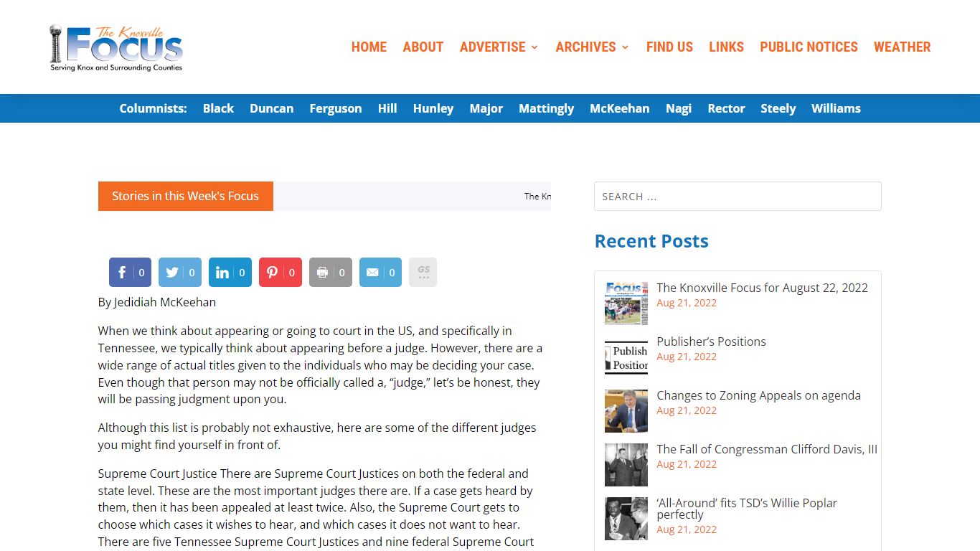
Task: Open columnist Nagi's articles
Action: click(x=679, y=108)
